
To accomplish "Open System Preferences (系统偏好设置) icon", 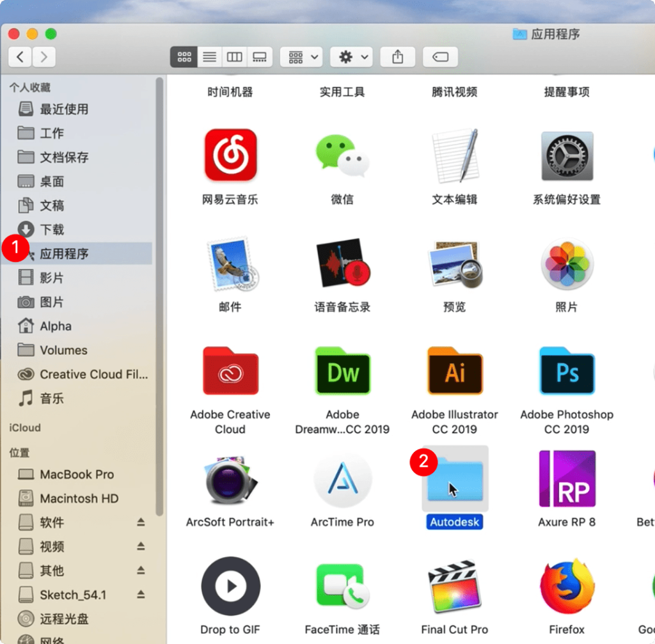I will click(567, 155).
